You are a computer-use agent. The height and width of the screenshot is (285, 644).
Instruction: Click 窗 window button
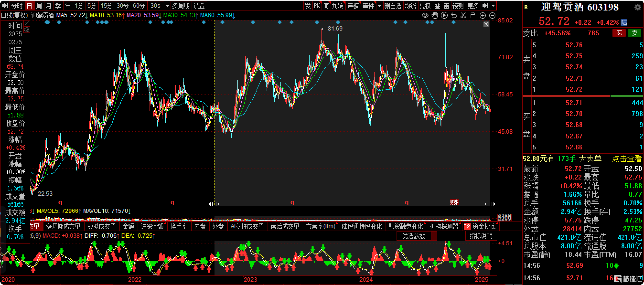tap(446, 5)
